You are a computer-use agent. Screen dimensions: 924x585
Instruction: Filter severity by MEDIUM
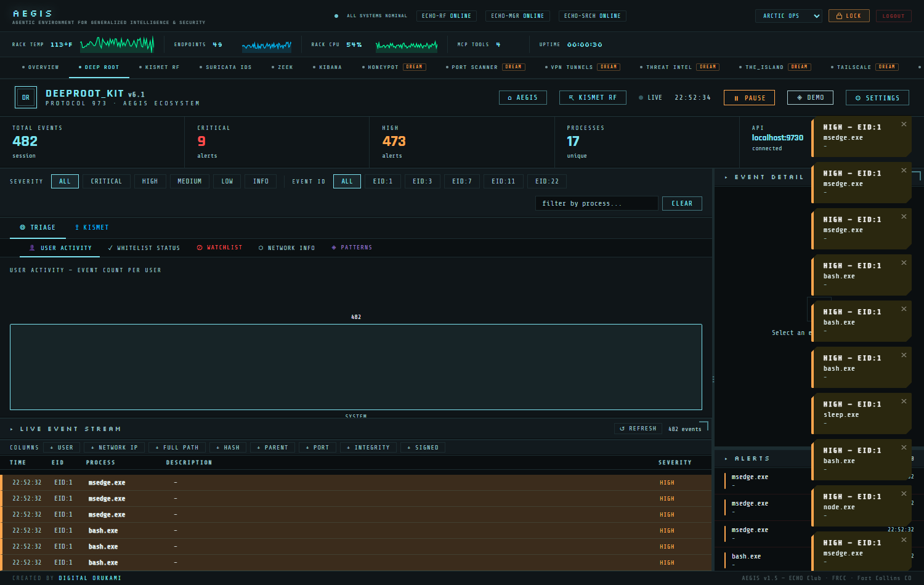click(x=190, y=181)
